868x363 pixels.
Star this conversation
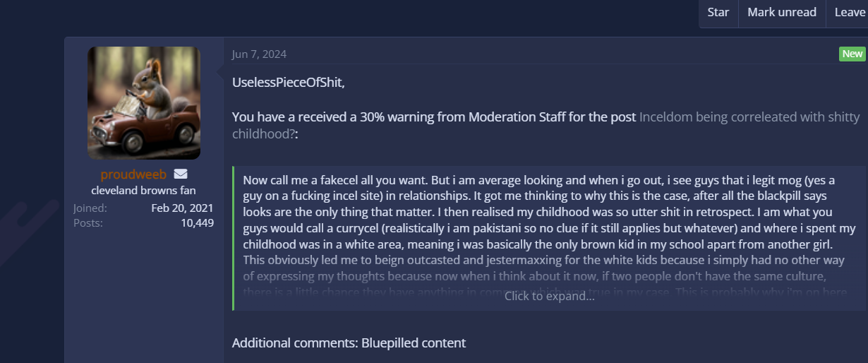click(x=718, y=12)
